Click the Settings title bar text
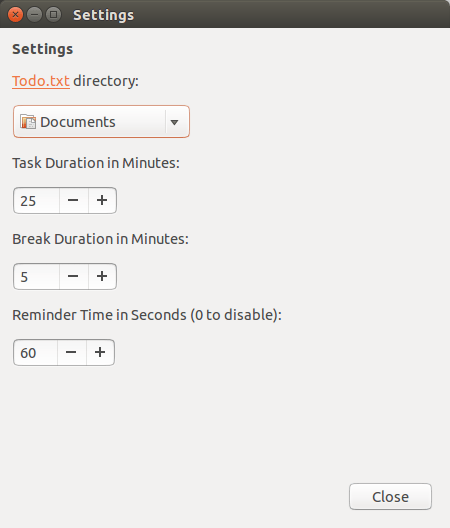The width and height of the screenshot is (450, 528). pos(103,15)
